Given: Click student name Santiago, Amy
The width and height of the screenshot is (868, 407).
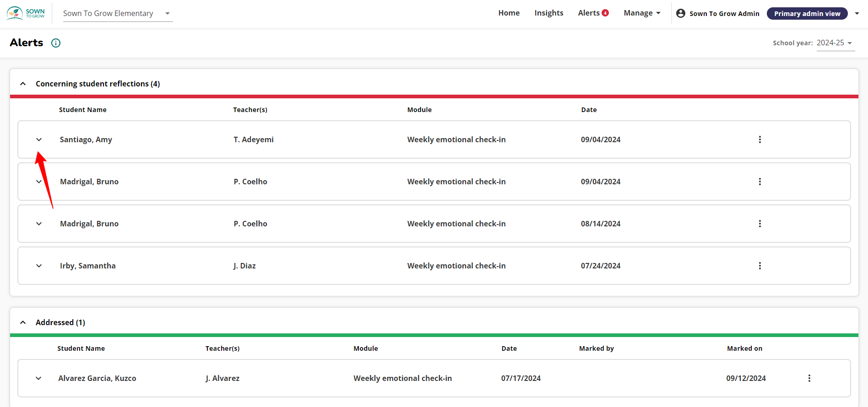Looking at the screenshot, I should [86, 139].
